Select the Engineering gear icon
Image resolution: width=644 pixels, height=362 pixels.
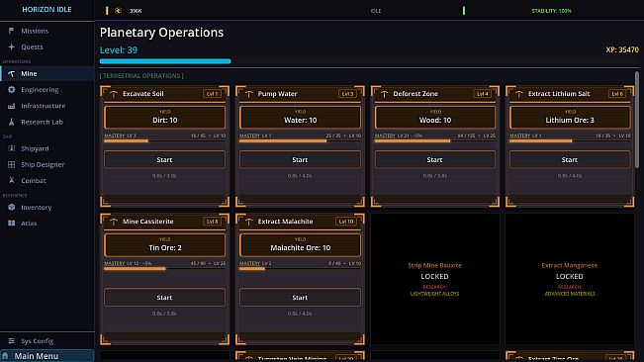[12, 89]
